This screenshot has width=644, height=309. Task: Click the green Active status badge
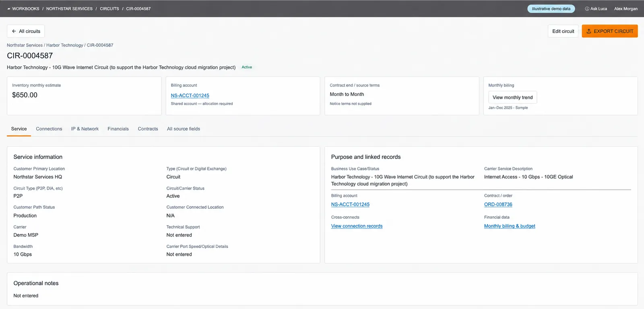(247, 67)
